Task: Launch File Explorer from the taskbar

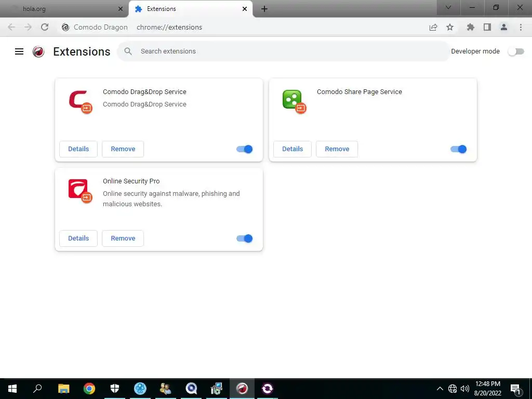Action: click(63, 389)
